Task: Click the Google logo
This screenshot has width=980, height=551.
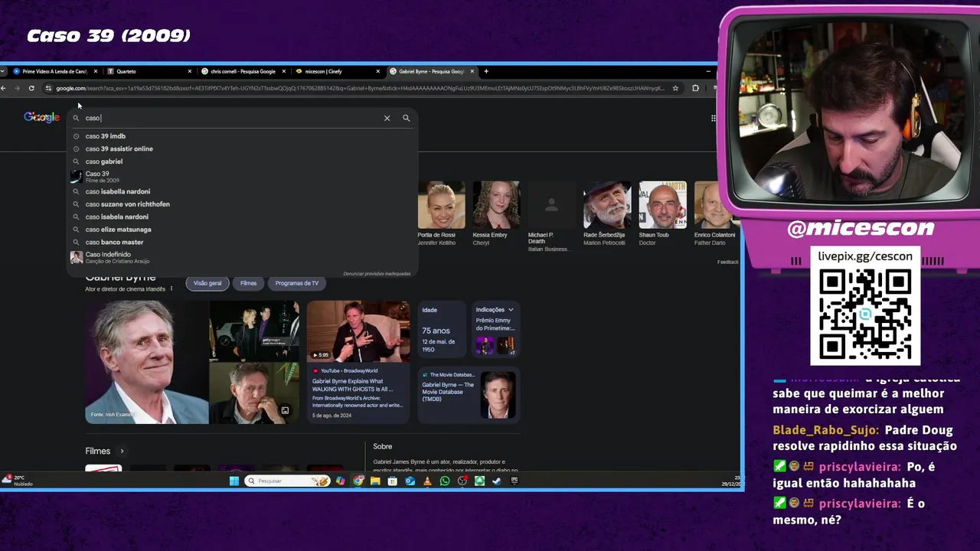Action: pyautogui.click(x=41, y=117)
